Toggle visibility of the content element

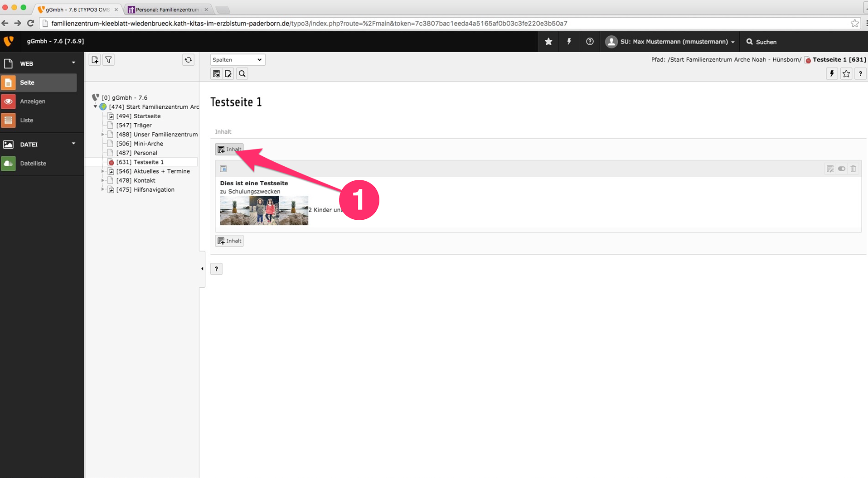(842, 169)
